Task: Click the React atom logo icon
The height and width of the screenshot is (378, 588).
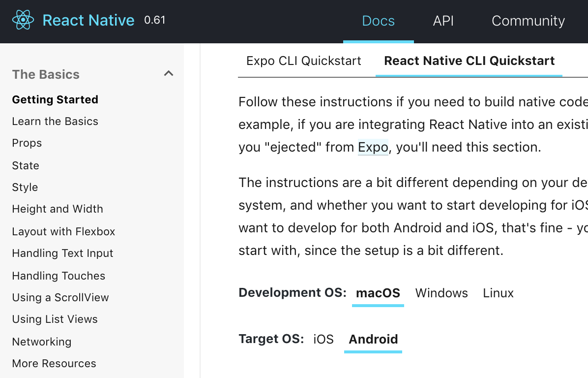Action: pyautogui.click(x=23, y=20)
